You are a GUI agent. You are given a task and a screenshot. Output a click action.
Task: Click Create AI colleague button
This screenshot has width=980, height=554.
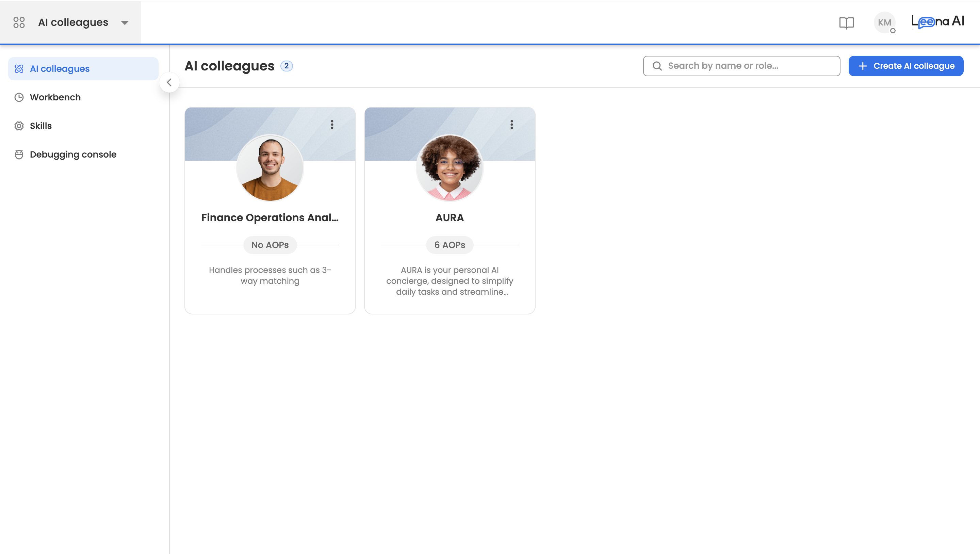[x=905, y=66]
